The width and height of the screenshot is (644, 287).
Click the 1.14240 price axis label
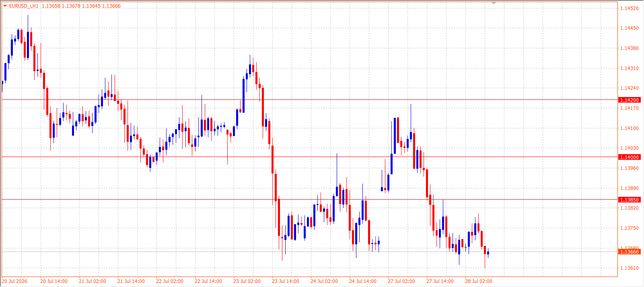(629, 88)
